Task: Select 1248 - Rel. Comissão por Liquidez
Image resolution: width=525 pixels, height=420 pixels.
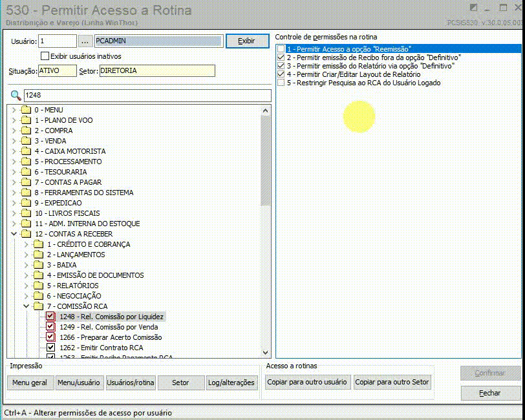Action: (111, 317)
